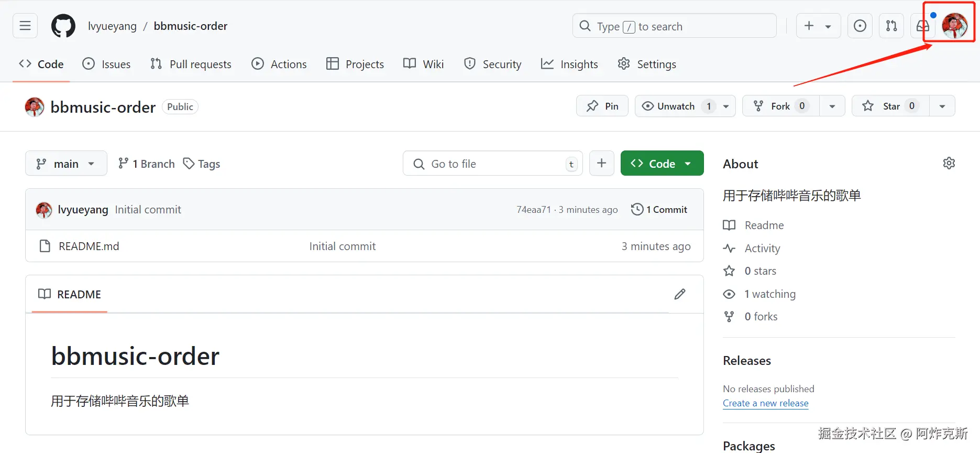Open the 1 Commit history link
This screenshot has height=453, width=980.
pos(659,210)
